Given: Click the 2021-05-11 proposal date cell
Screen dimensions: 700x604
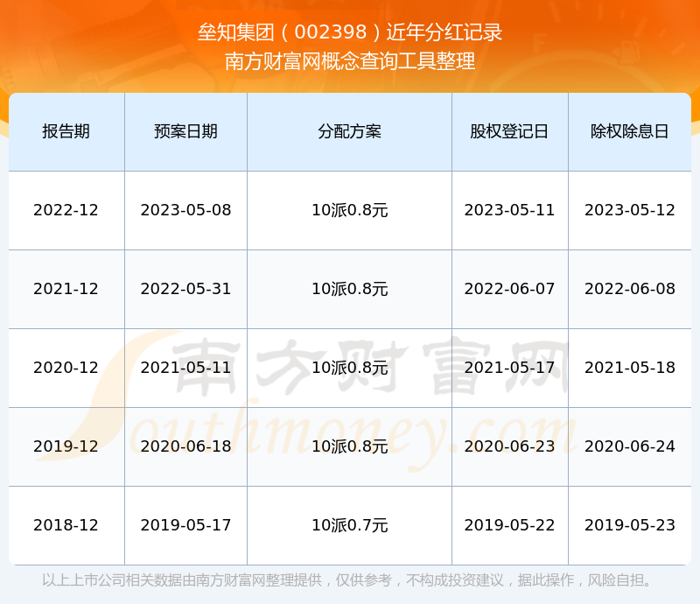Looking at the screenshot, I should 185,368.
